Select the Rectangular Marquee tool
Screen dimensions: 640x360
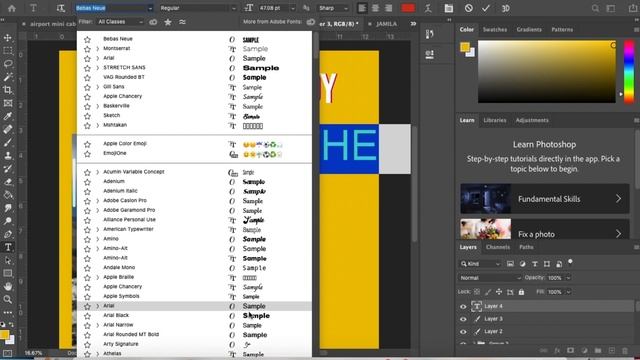pos(8,51)
